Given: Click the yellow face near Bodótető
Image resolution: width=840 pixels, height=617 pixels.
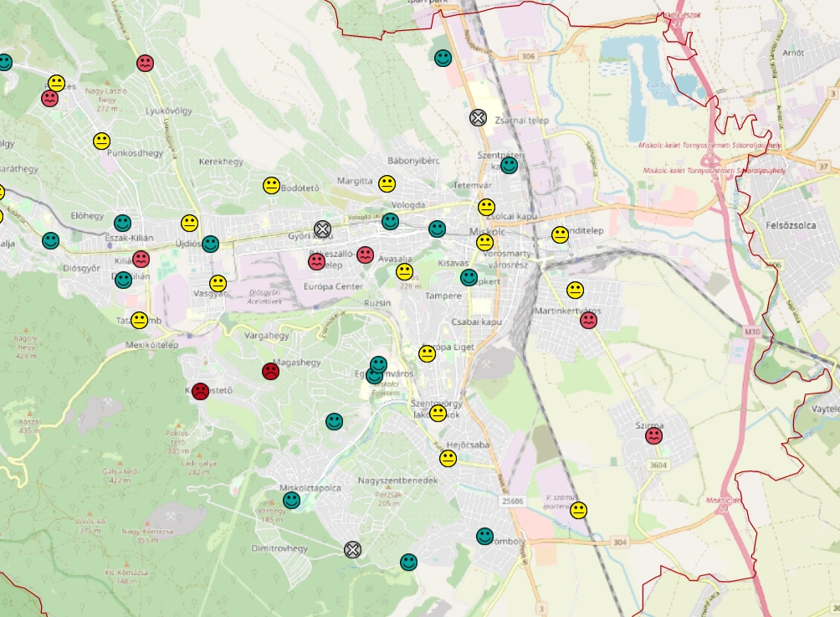Looking at the screenshot, I should 271,185.
